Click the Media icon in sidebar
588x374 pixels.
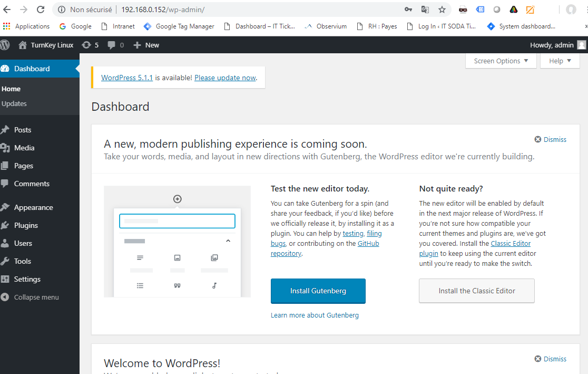5,148
